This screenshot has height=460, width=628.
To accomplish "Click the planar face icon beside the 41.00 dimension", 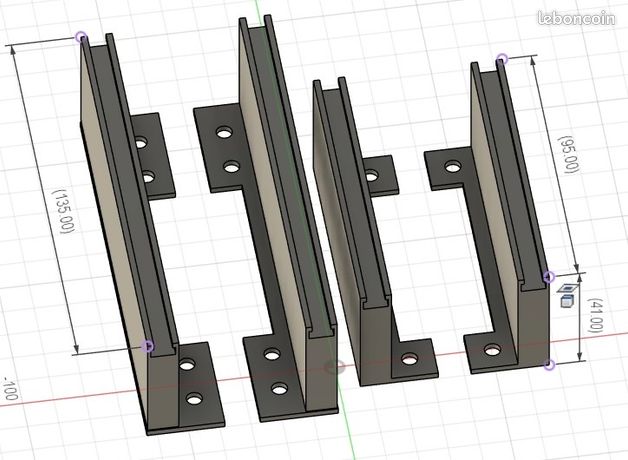I will [x=568, y=288].
